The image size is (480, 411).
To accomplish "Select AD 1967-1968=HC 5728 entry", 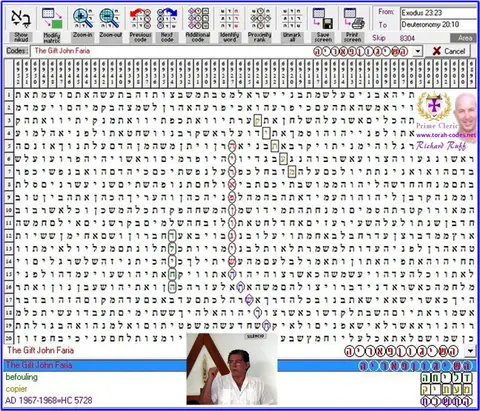I will click(x=49, y=400).
